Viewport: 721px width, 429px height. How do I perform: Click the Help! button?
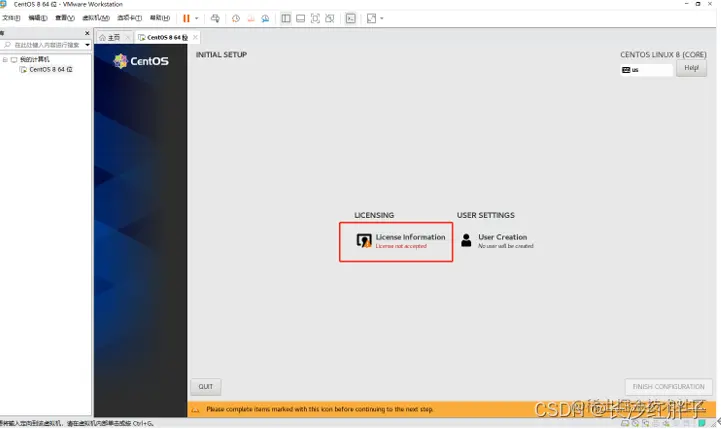691,68
